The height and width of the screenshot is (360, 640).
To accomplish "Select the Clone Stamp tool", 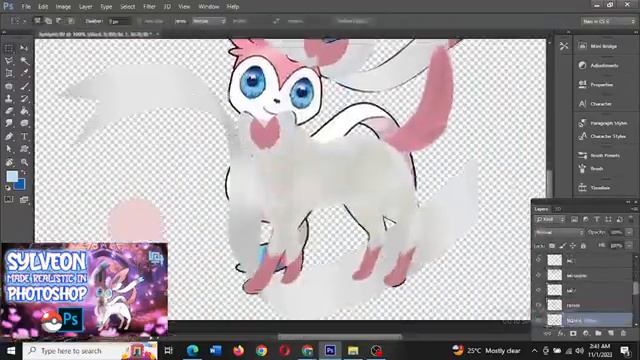I will (9, 98).
